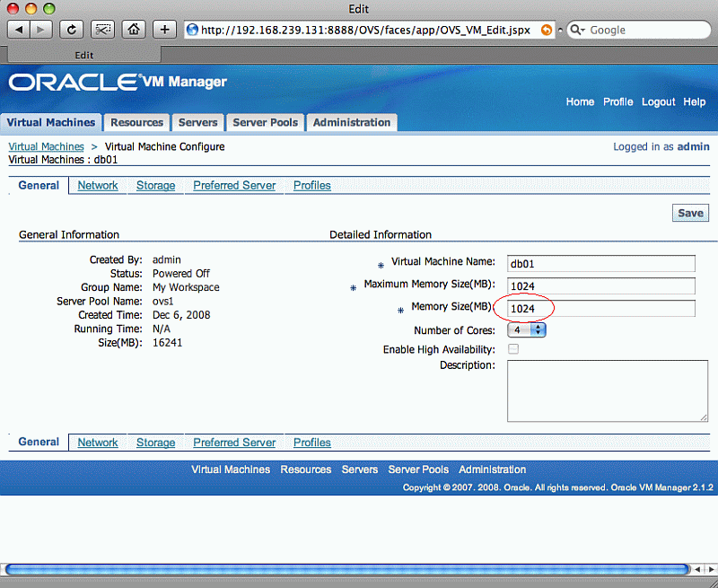Click the toolbar icon left of Home
Image resolution: width=718 pixels, height=588 pixels.
pos(104,30)
